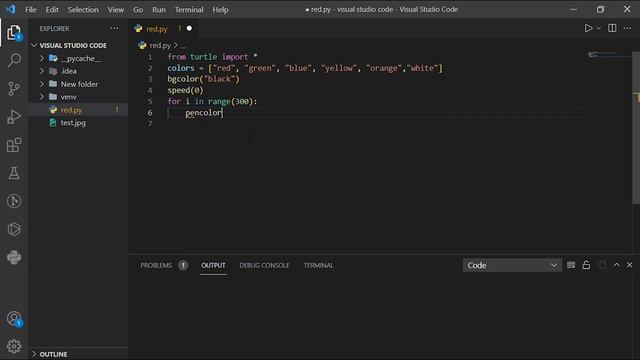Image resolution: width=640 pixels, height=360 pixels.
Task: Open the Manage gear icon
Action: tap(14, 346)
